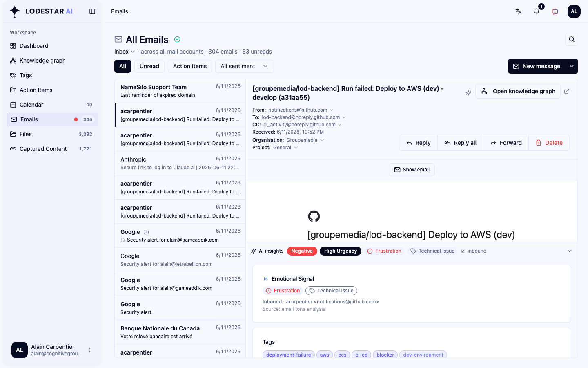The width and height of the screenshot is (588, 368).
Task: Click the sparkle AI icon beside subject
Action: (468, 93)
